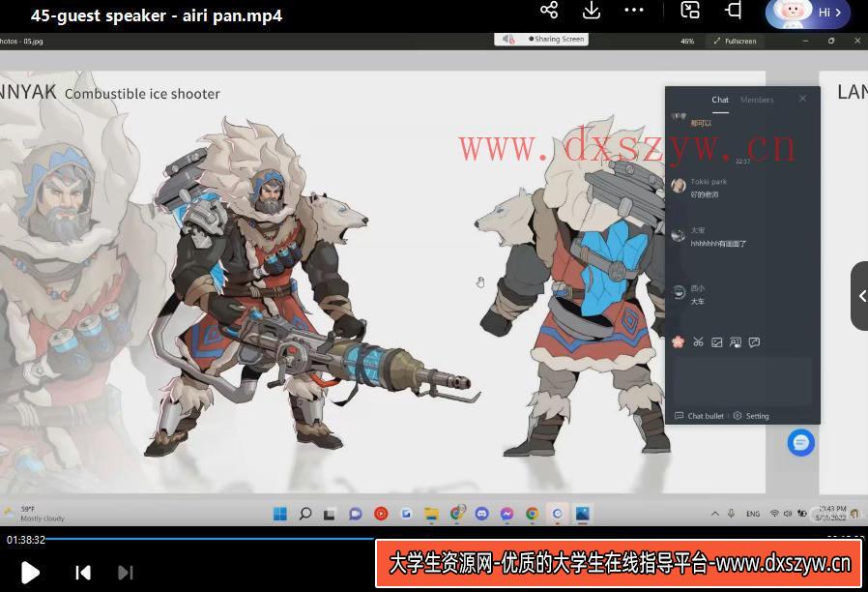This screenshot has height=592, width=868.
Task: Click the chat share-arrow icon
Action: coord(754,342)
